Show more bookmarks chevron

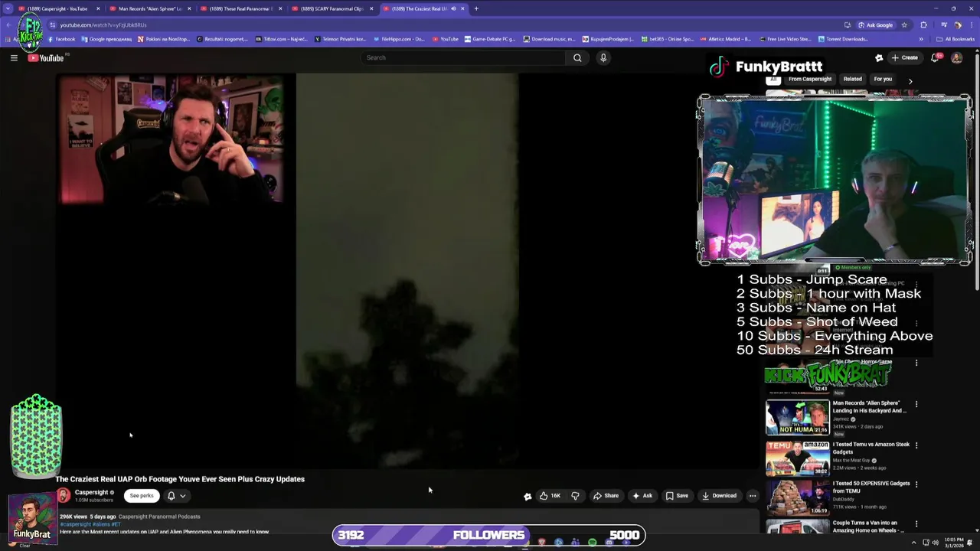[x=921, y=39]
